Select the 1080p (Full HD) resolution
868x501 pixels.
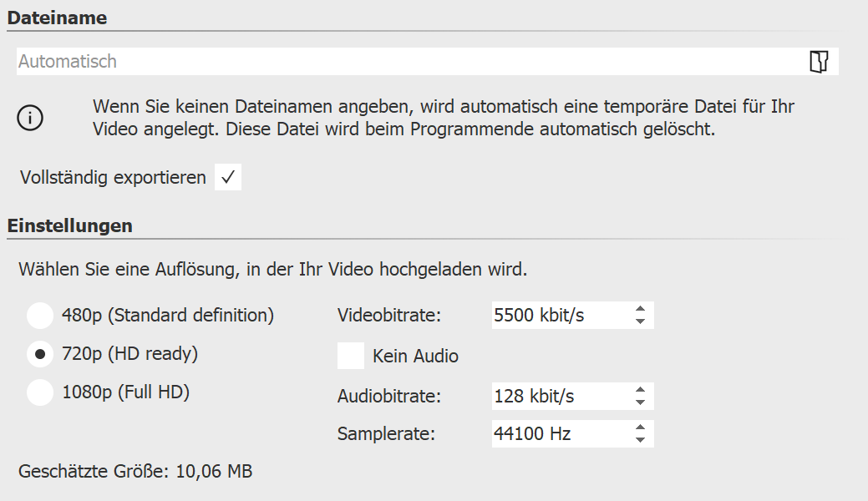pyautogui.click(x=39, y=392)
